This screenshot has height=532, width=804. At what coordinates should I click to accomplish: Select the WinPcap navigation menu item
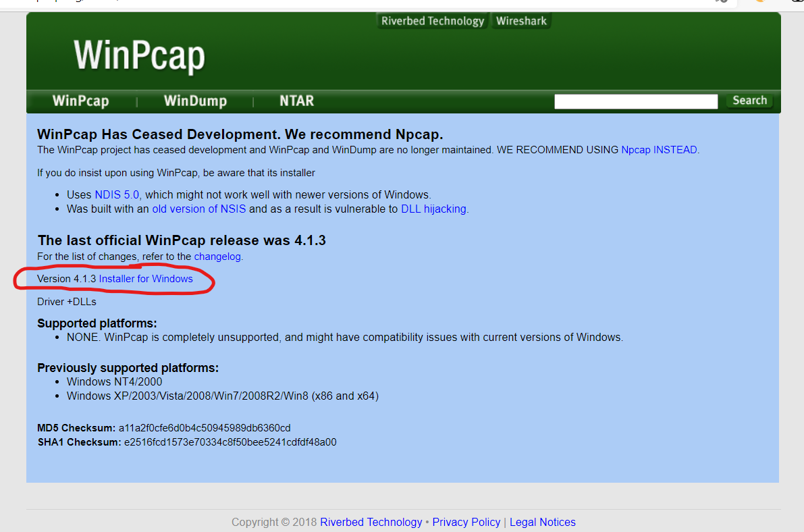80,101
